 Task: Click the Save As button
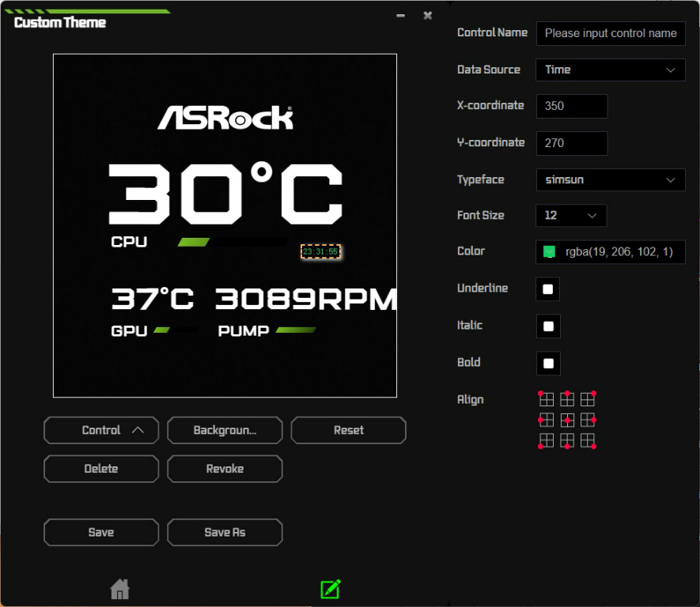click(x=225, y=533)
